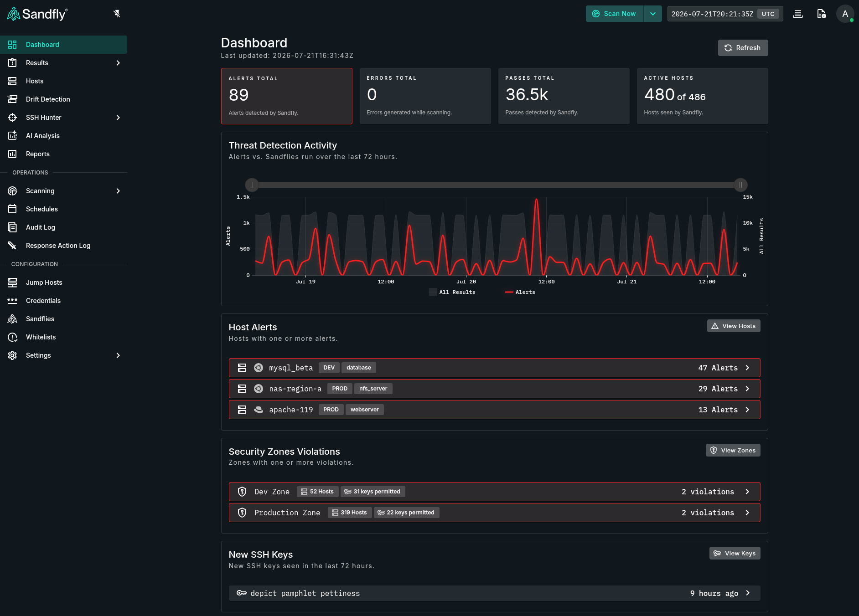Click the Settings gear icon

12,355
